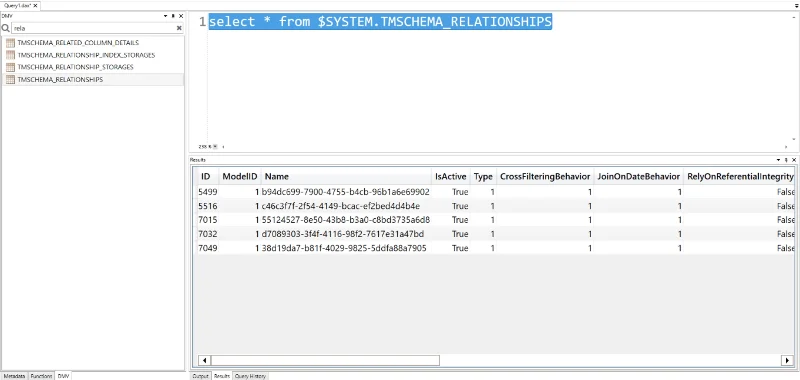Switch to the Metadata tab
The height and width of the screenshot is (380, 800).
[14, 376]
